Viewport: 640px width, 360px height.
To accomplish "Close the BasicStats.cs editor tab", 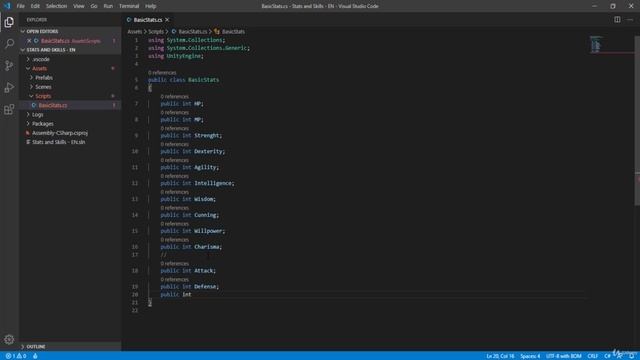I will tap(167, 20).
